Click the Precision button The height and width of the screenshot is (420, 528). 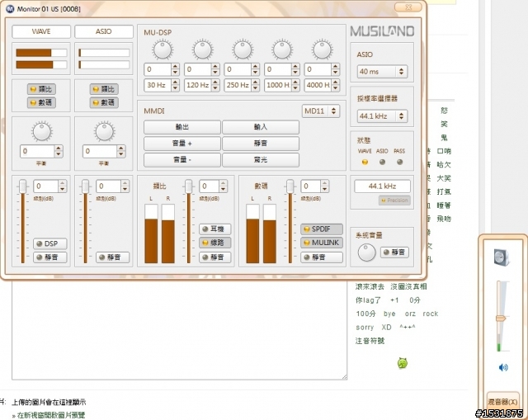pos(394,201)
